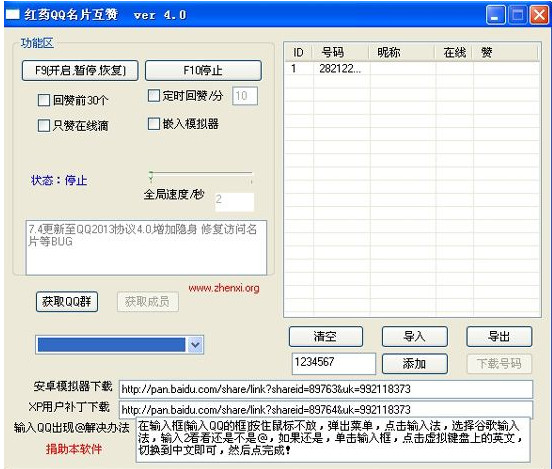
Task: Sort by the 号码 column header
Action: click(x=341, y=52)
